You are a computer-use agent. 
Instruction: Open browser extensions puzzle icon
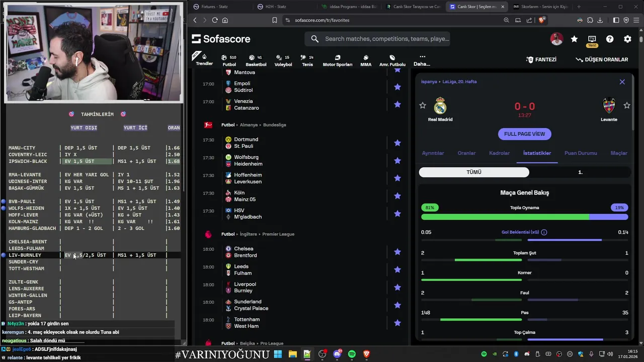[590, 20]
